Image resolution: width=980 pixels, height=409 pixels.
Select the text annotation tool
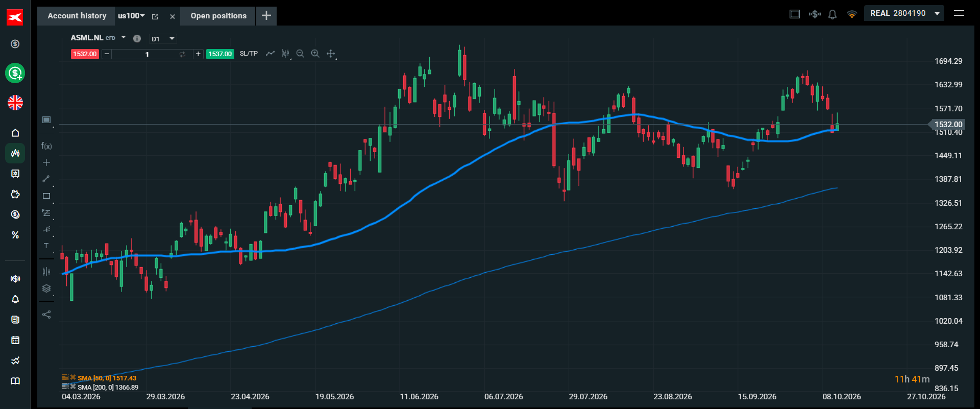coord(46,246)
